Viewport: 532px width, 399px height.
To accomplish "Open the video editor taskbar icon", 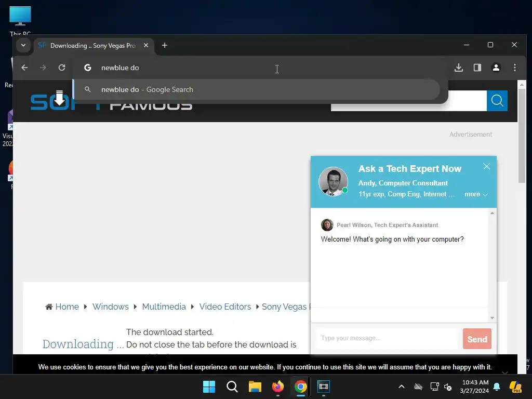I will pyautogui.click(x=323, y=387).
